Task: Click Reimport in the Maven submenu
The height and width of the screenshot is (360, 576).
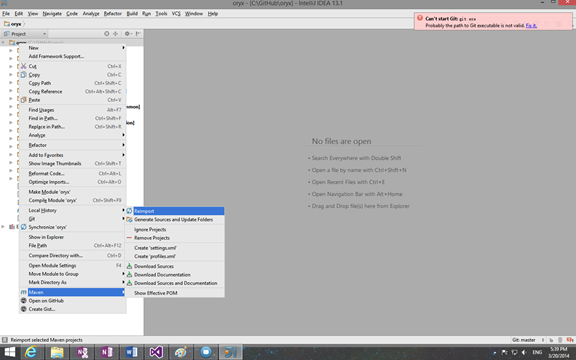Action: (175, 211)
